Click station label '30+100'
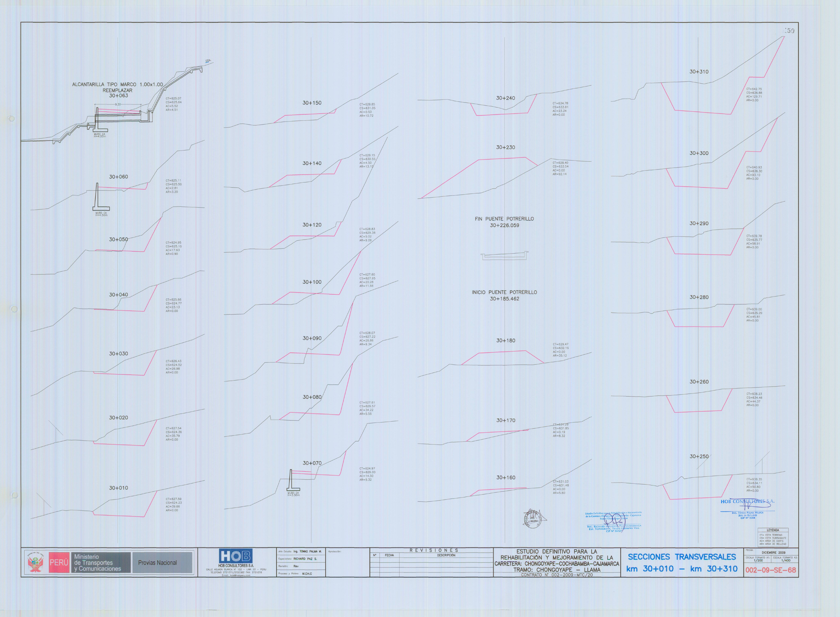 point(312,282)
